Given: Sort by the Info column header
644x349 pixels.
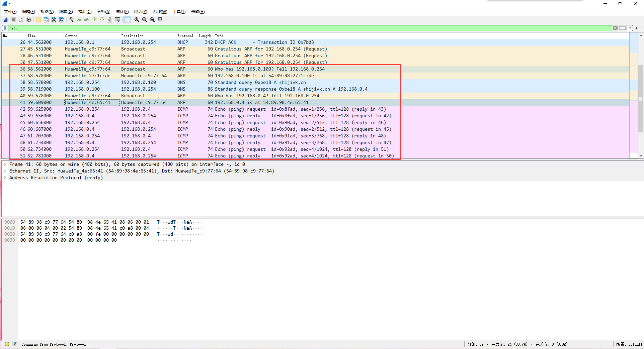Looking at the screenshot, I should coord(421,36).
